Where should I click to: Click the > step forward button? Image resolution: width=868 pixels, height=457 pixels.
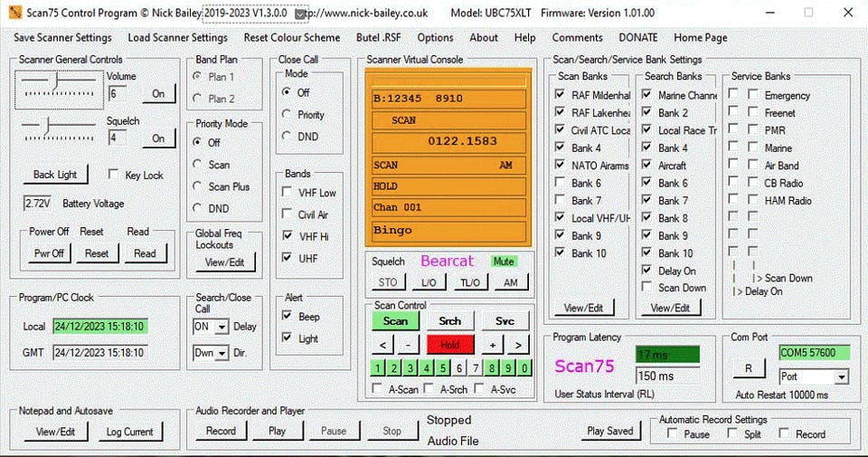pyautogui.click(x=517, y=345)
